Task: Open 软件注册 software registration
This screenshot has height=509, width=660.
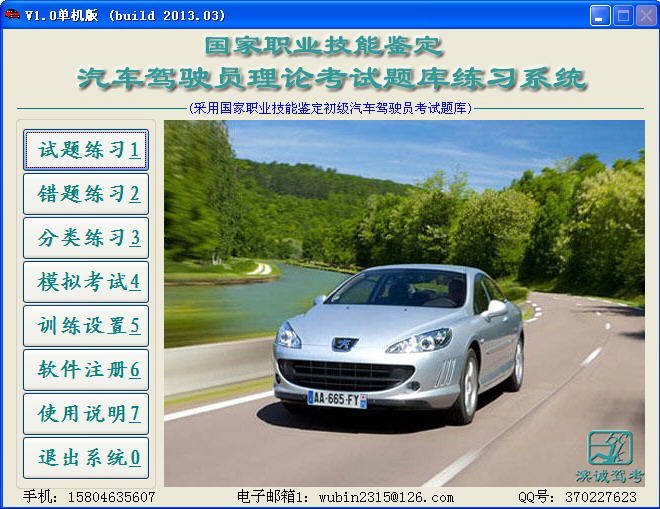Action: [x=87, y=370]
